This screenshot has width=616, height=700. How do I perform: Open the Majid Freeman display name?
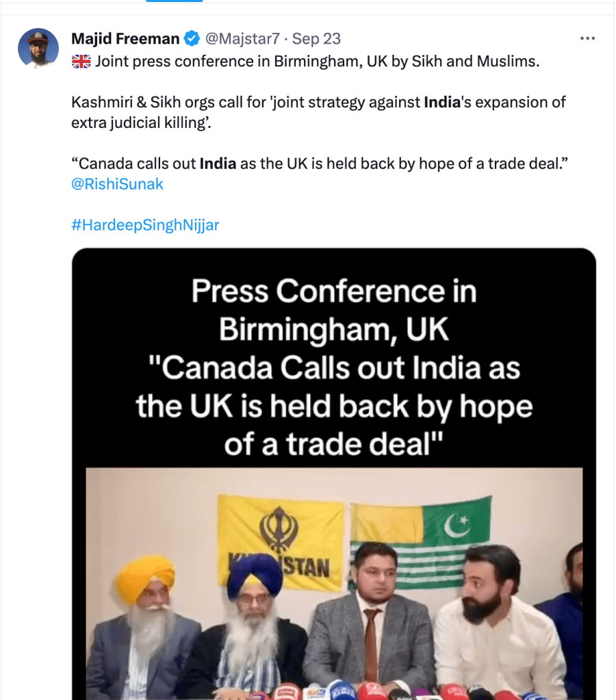[x=125, y=39]
